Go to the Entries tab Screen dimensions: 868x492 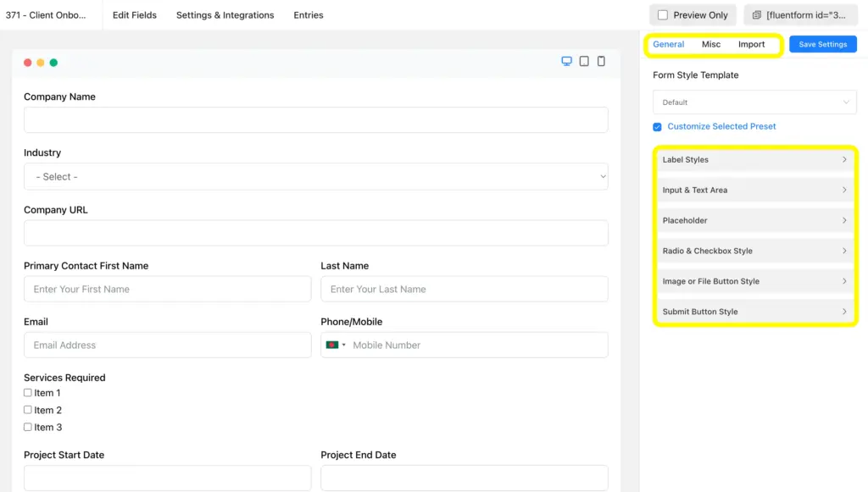tap(309, 15)
